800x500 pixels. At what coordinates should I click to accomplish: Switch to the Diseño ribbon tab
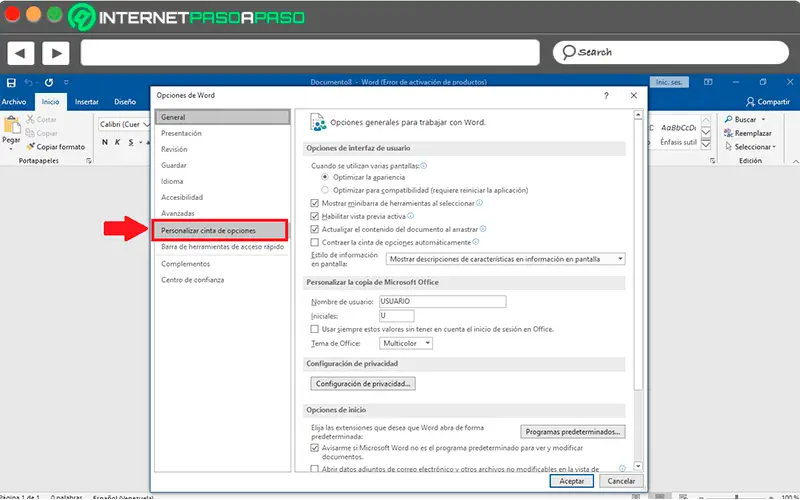[x=125, y=102]
